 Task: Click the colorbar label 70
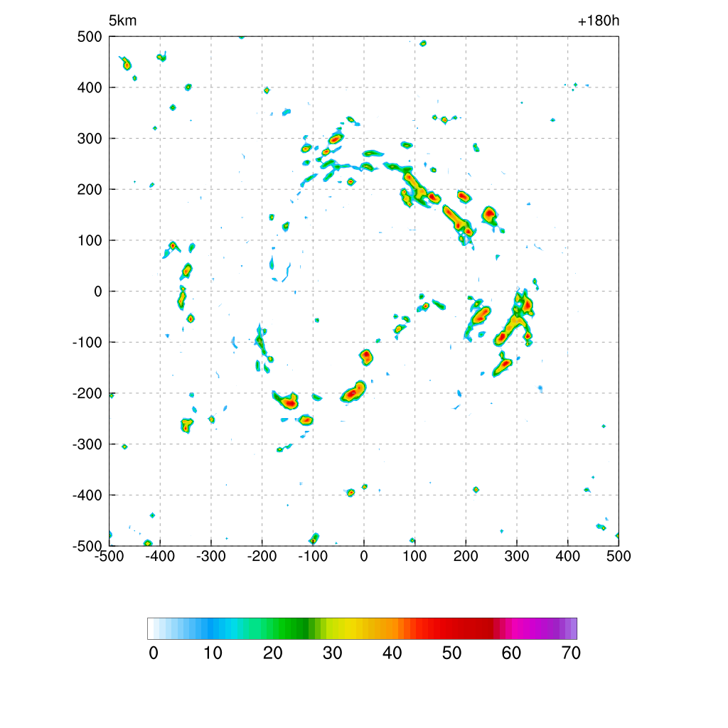point(571,653)
